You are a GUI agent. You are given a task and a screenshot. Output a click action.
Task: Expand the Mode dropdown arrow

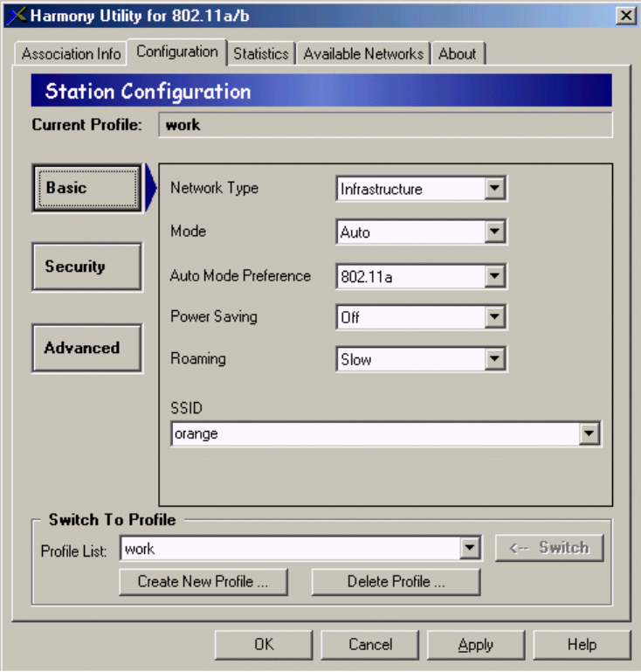click(x=494, y=232)
